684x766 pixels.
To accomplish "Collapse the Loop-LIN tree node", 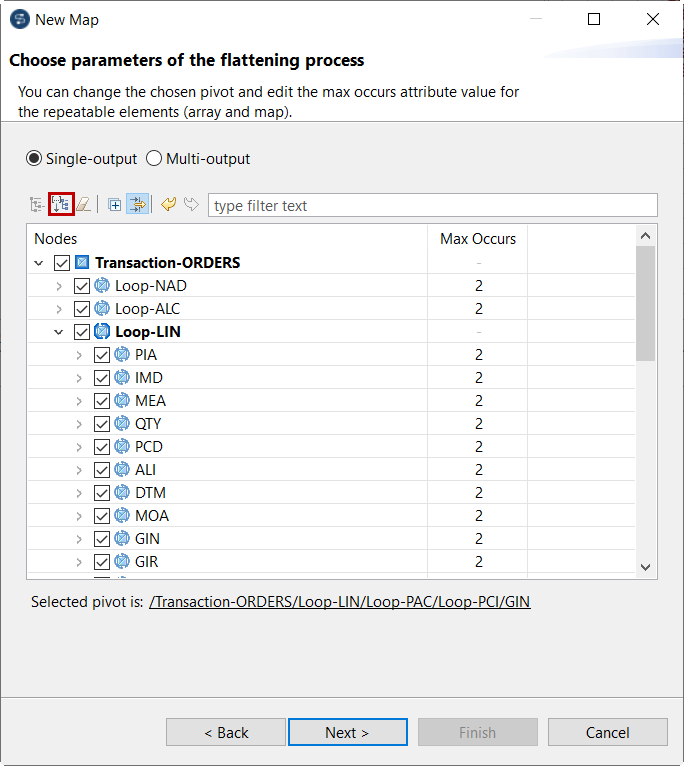I will click(x=59, y=332).
